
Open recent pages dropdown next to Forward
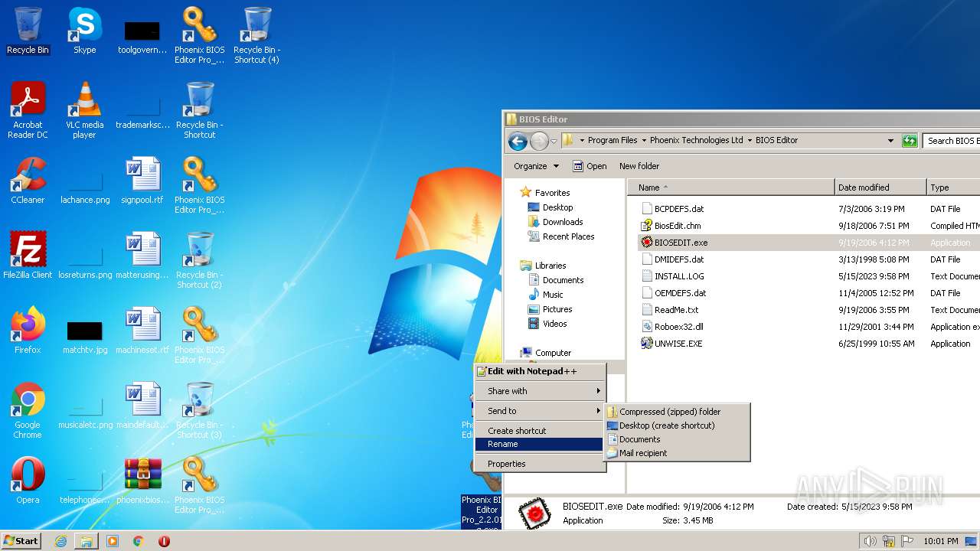(554, 142)
